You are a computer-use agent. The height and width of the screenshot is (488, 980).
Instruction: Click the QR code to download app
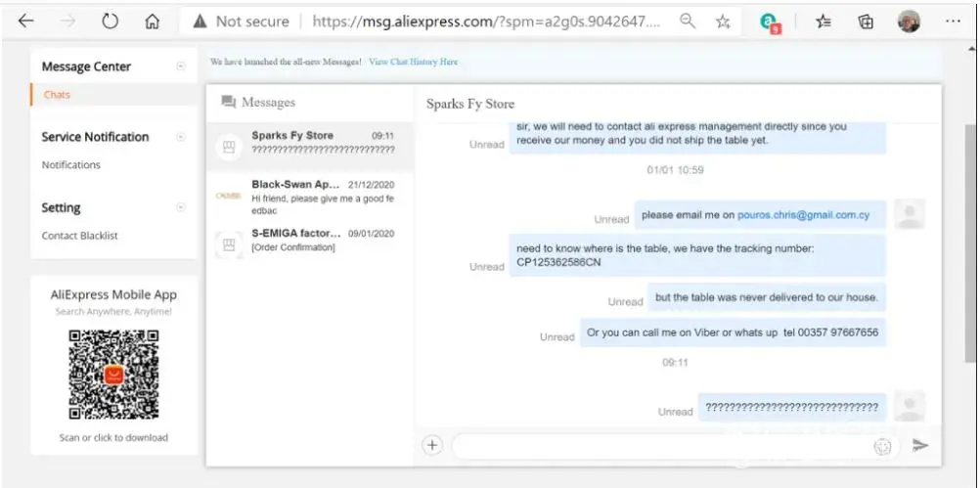[x=113, y=375]
